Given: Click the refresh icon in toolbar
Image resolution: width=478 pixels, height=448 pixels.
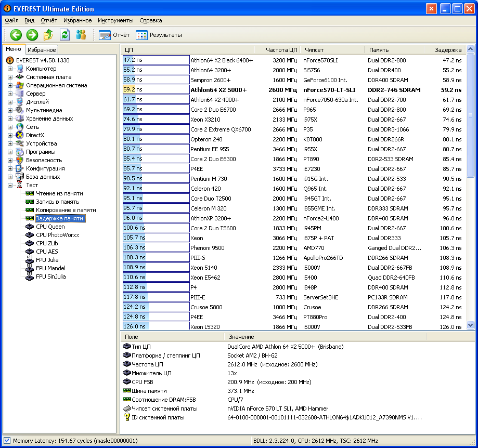Looking at the screenshot, I should point(64,35).
